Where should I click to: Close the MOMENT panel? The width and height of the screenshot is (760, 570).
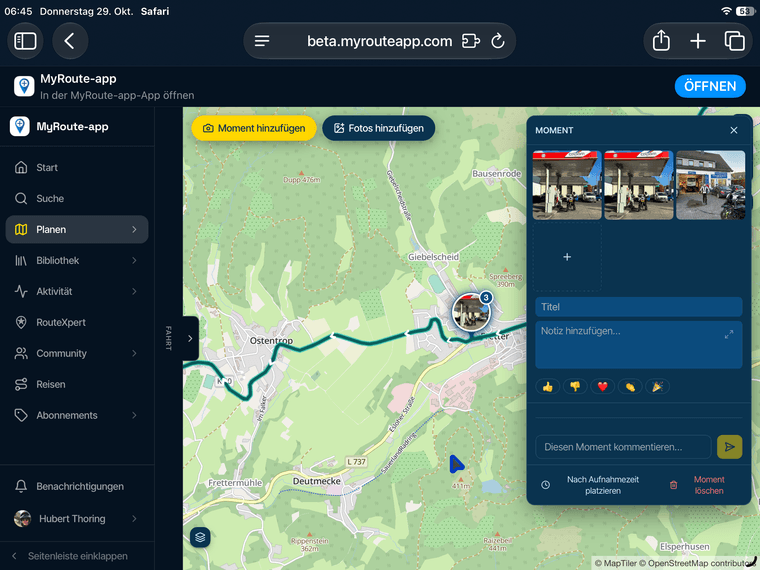click(734, 130)
